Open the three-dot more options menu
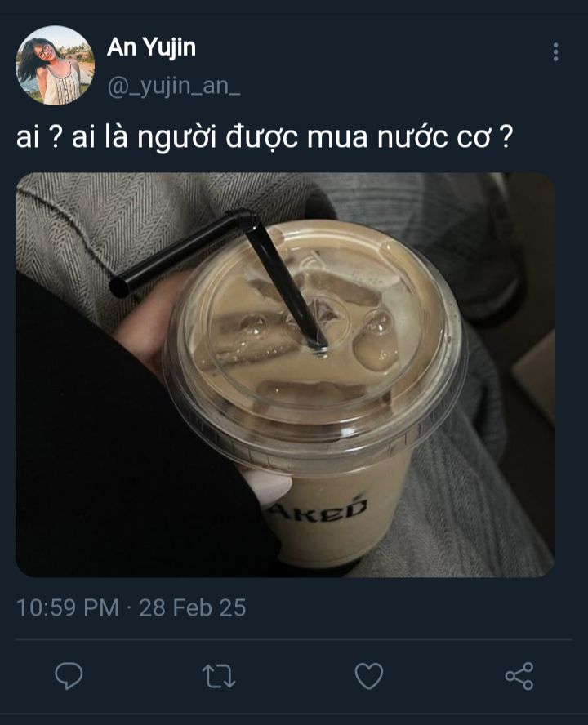Image resolution: width=588 pixels, height=725 pixels. 555,51
